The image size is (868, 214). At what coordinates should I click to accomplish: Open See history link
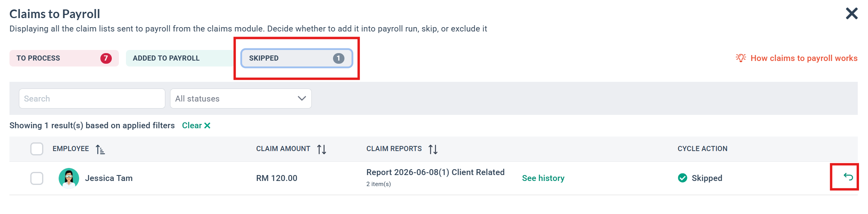[x=543, y=178]
